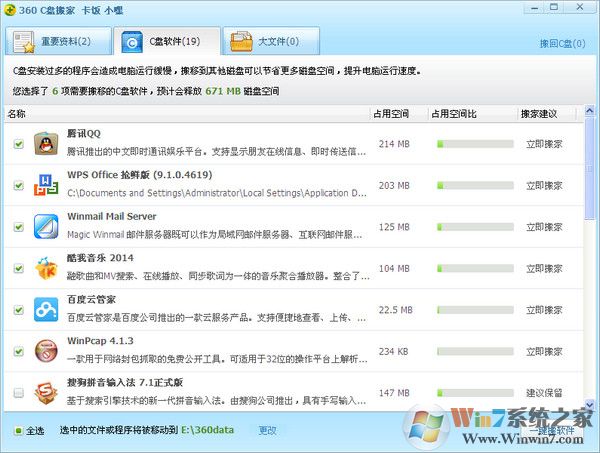Click the WPS Office app icon
600x453 pixels.
[x=46, y=185]
